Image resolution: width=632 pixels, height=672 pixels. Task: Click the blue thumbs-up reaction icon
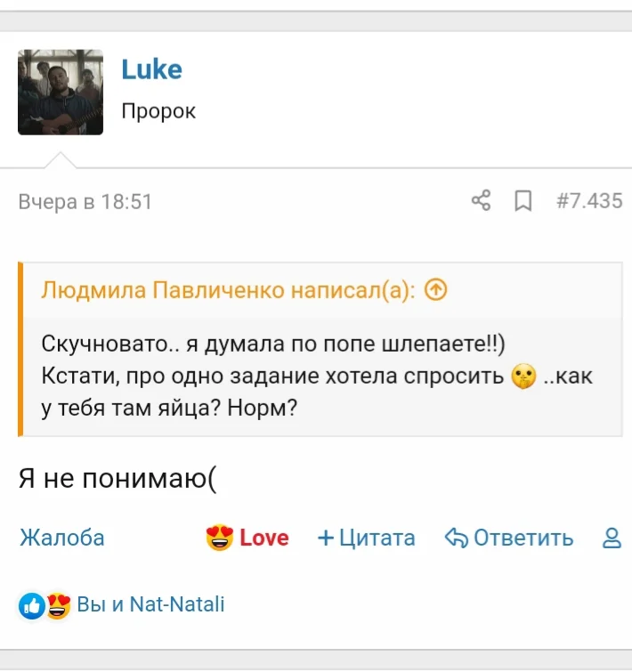click(x=32, y=606)
